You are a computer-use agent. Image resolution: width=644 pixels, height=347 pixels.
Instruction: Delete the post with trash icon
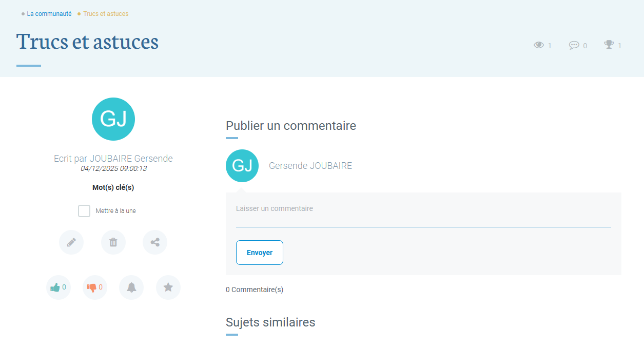113,242
